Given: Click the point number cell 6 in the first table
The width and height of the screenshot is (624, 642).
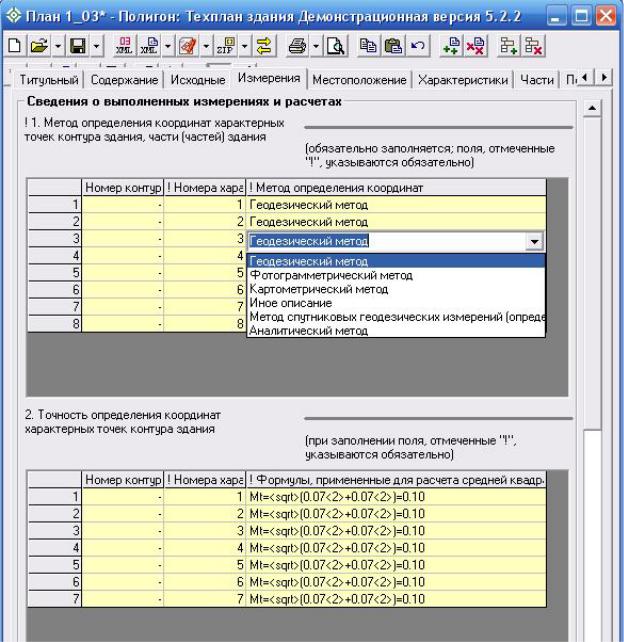Looking at the screenshot, I should 205,290.
